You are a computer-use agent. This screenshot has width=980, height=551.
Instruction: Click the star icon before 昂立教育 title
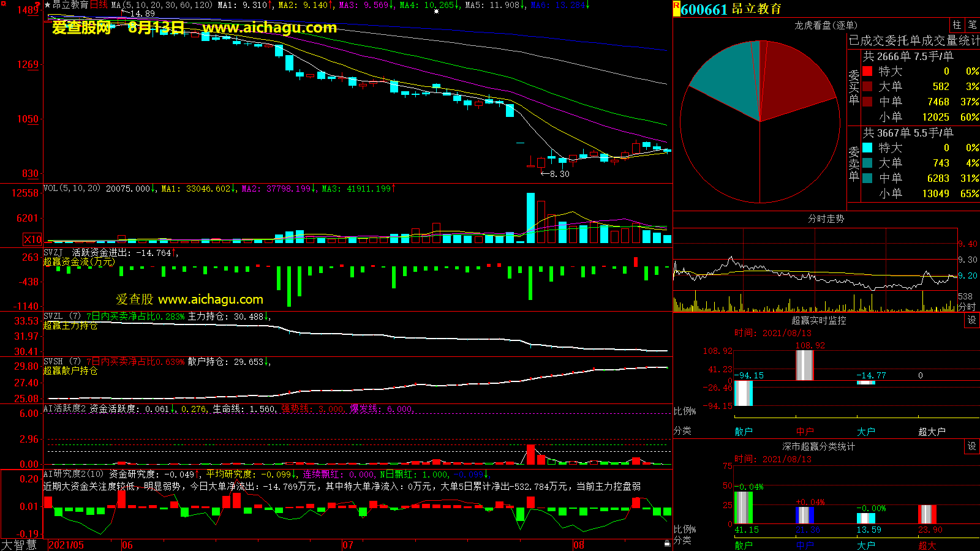coord(48,5)
